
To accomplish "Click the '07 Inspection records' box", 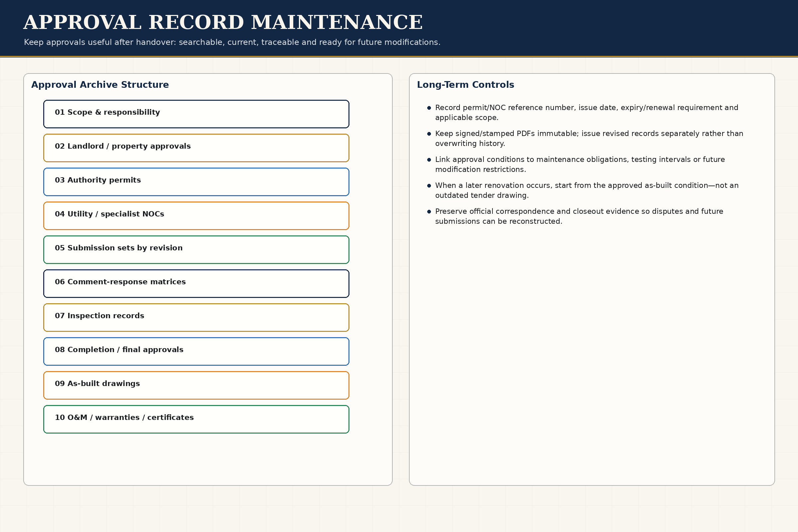I will 196,318.
